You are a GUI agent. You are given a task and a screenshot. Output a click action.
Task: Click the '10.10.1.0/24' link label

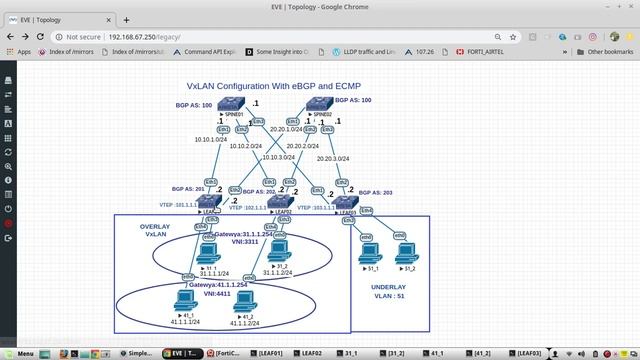coord(211,140)
